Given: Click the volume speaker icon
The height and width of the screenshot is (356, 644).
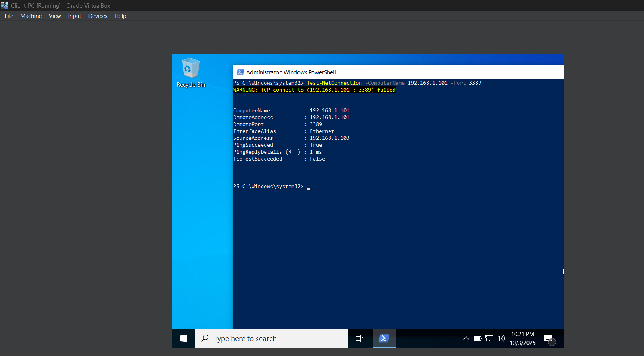Looking at the screenshot, I should tap(500, 338).
